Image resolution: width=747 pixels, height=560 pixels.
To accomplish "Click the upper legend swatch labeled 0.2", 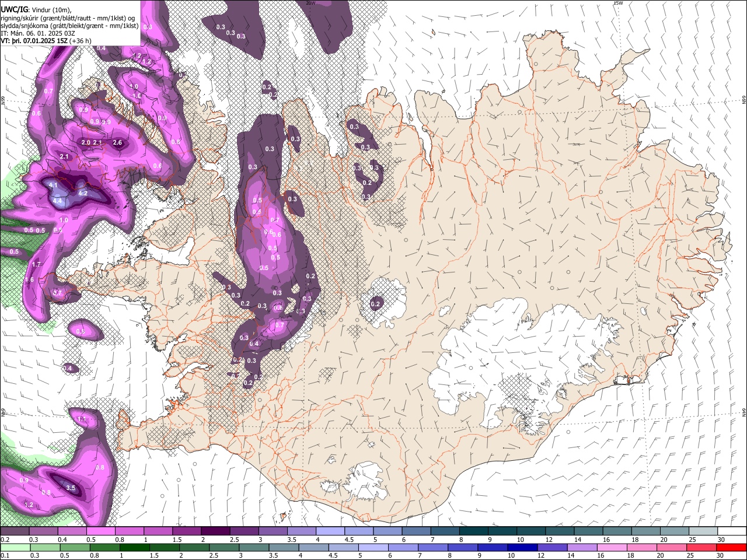I will [x=15, y=531].
